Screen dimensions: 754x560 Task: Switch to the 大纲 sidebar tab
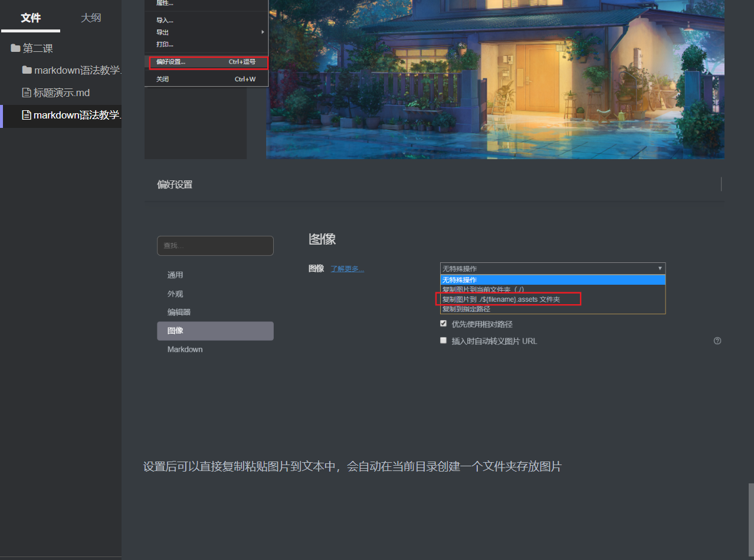point(91,18)
